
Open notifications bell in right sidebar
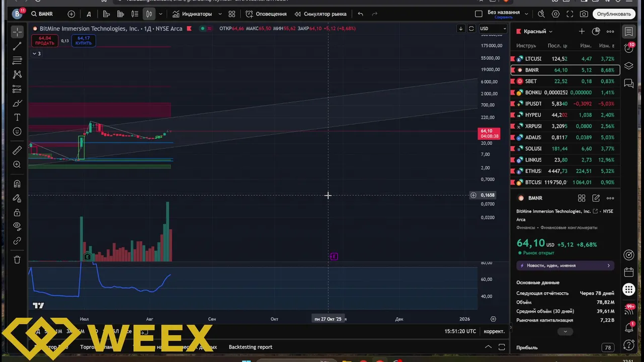tap(629, 328)
